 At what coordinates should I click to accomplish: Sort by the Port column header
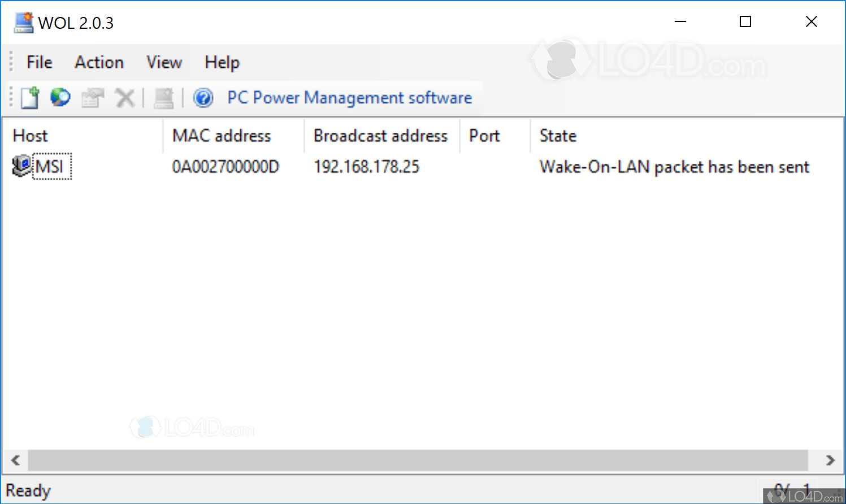(x=496, y=136)
